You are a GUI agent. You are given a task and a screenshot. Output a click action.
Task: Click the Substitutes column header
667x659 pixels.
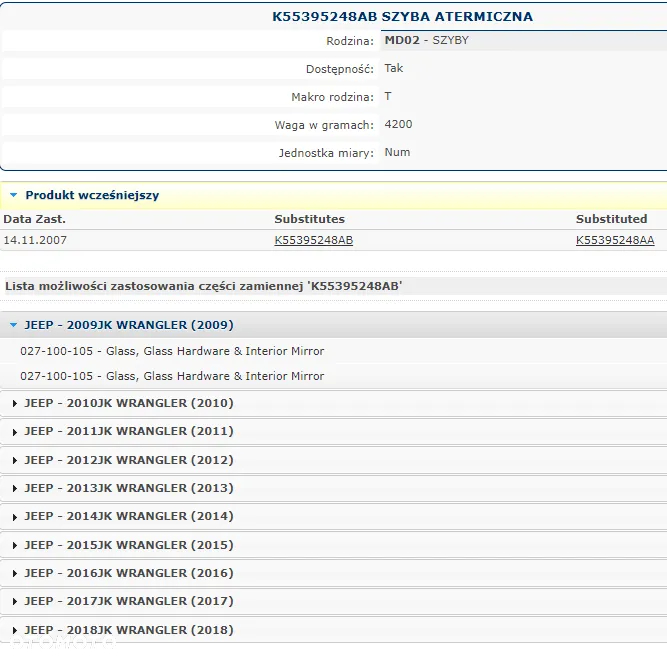(x=309, y=219)
